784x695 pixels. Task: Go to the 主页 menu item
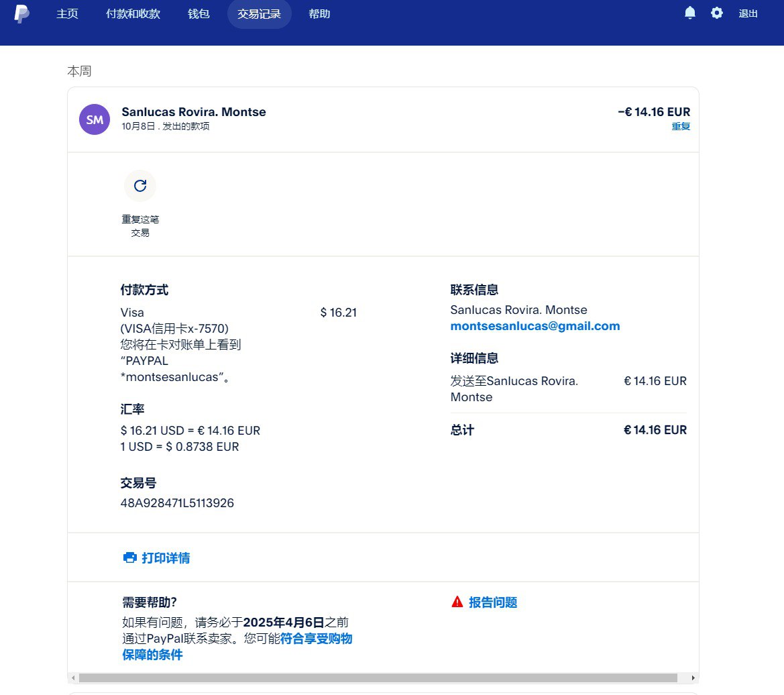pos(67,14)
